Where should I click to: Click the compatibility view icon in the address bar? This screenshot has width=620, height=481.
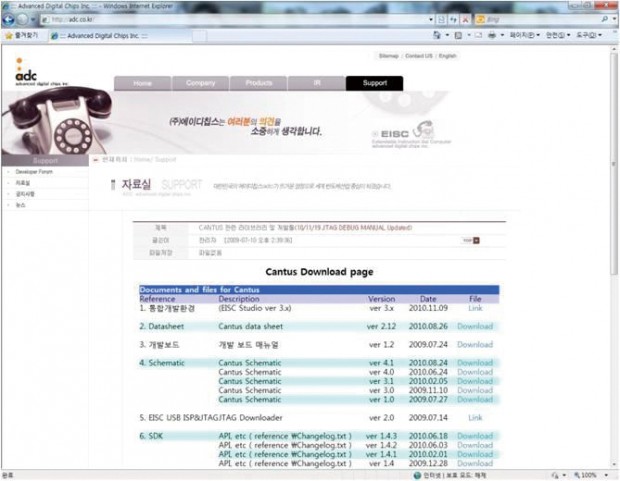tap(441, 19)
